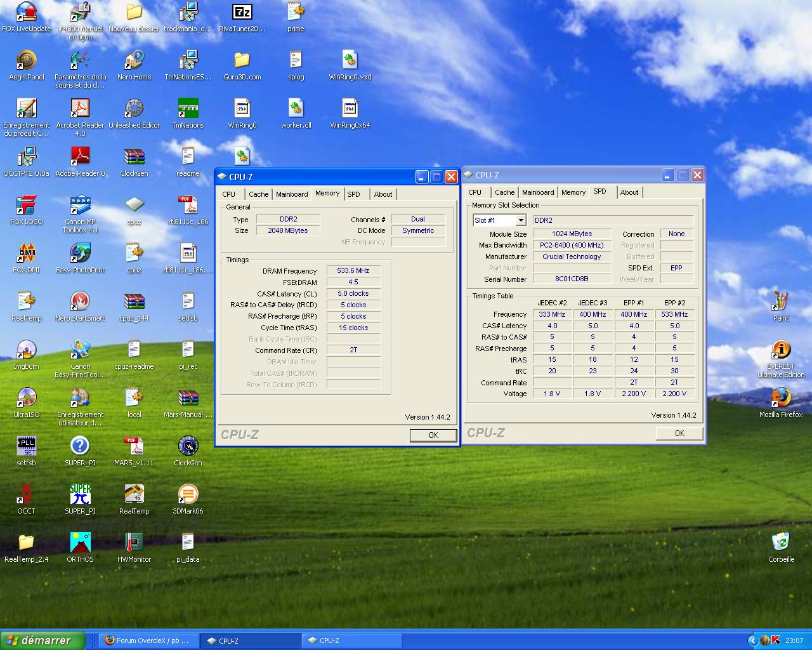Select the OCCTPT2.0.0a icon
The height and width of the screenshot is (650, 812).
tap(26, 161)
